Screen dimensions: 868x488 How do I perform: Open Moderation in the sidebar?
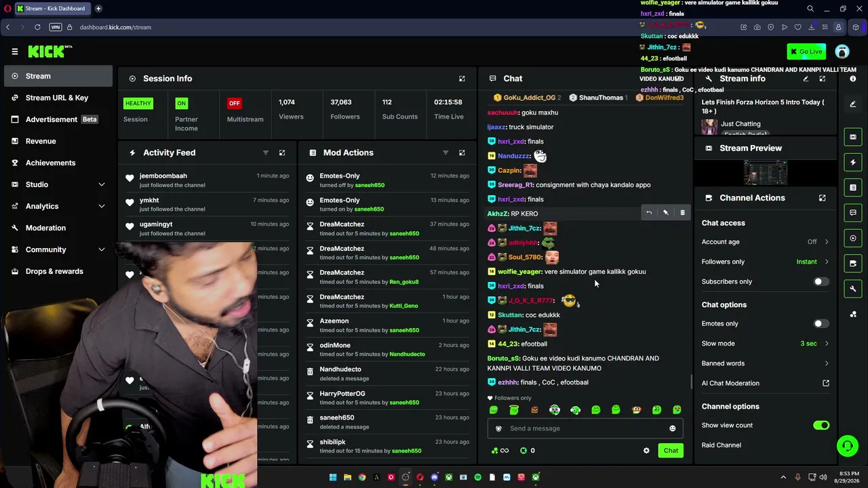58,228
